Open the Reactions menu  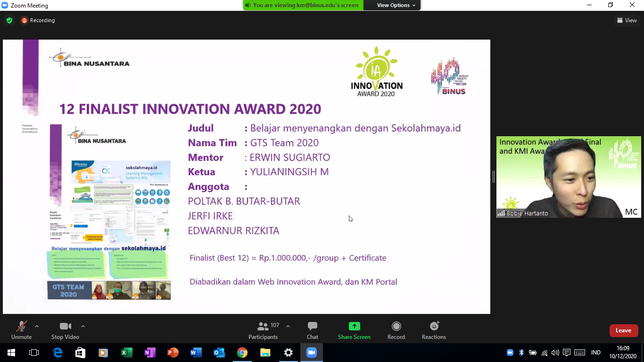point(434,330)
